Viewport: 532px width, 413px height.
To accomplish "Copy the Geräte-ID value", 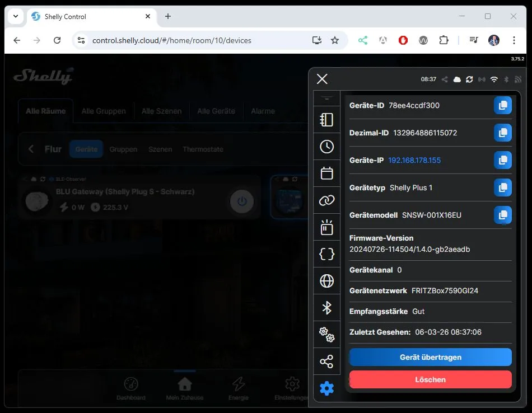I will (x=502, y=105).
